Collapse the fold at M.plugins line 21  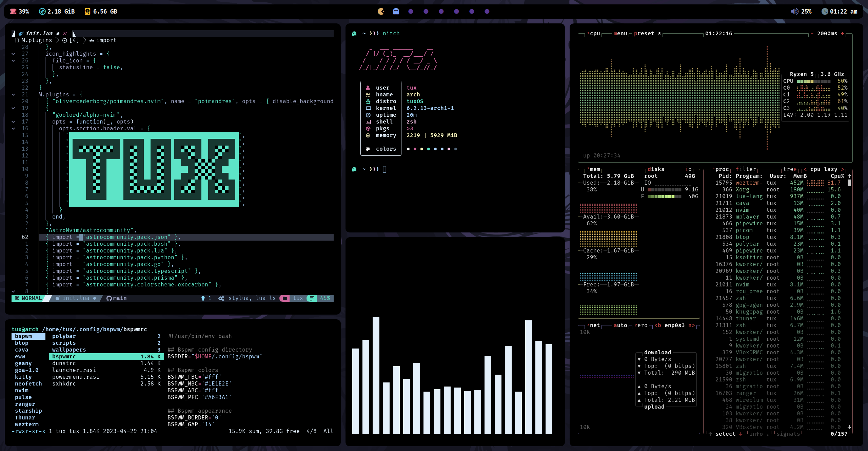pyautogui.click(x=13, y=95)
